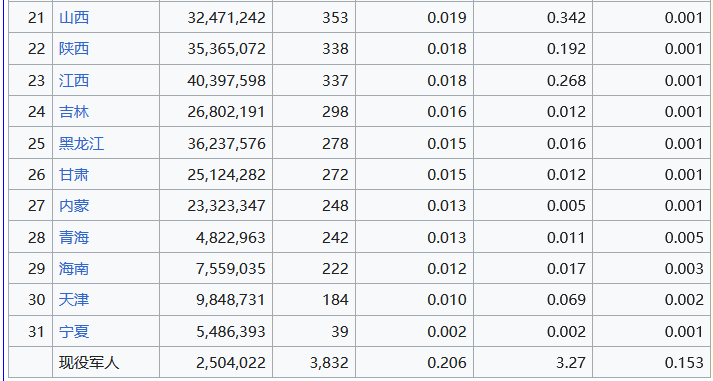Open the 青海 province link

point(74,237)
